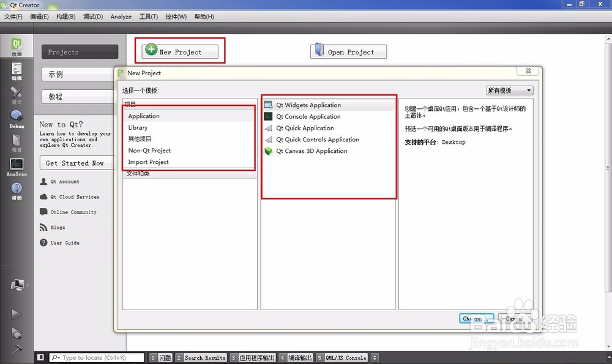Open the 工具(T) menu

point(149,17)
